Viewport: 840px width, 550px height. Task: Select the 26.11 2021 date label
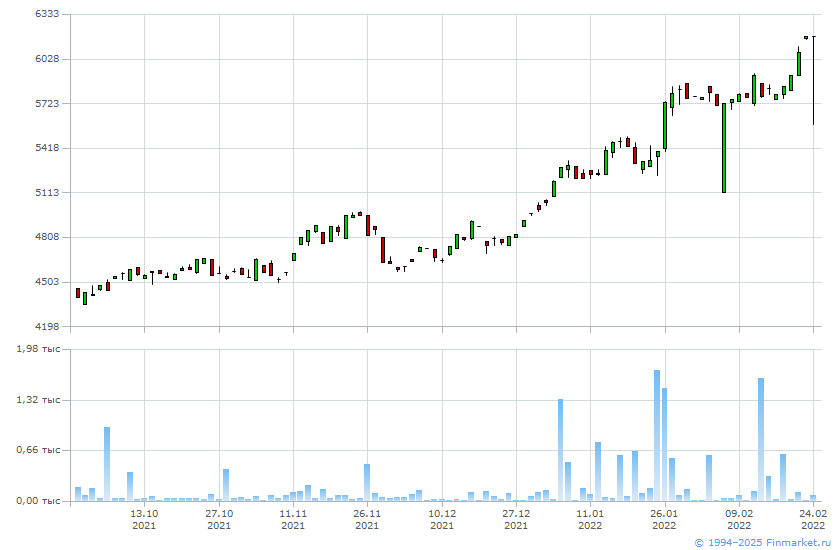367,519
